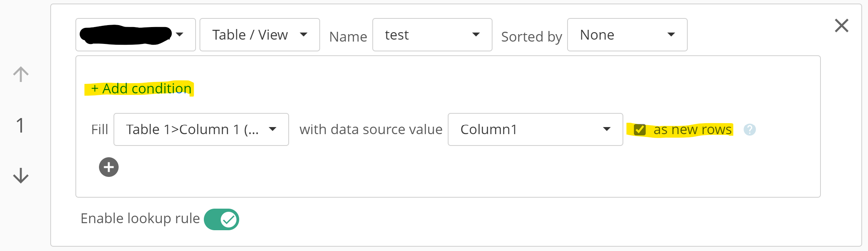This screenshot has width=868, height=251.
Task: Open the Fill Table 1>Column 1 dropdown
Action: (201, 129)
